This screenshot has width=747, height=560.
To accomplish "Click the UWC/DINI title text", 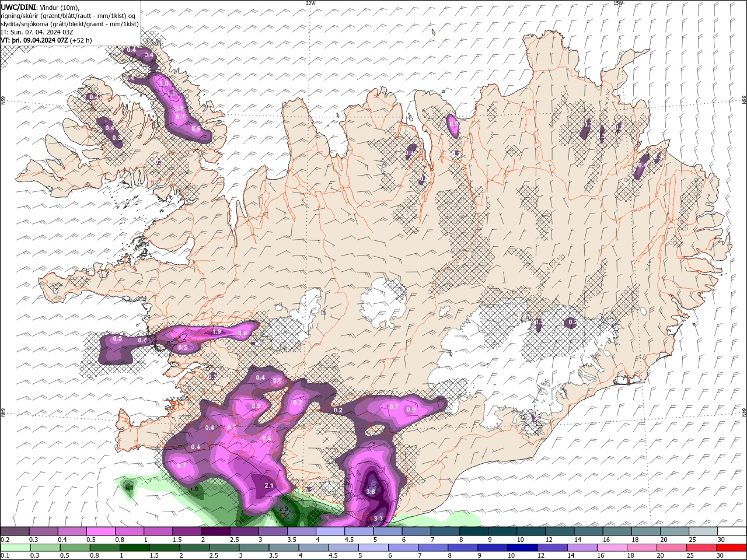I will pos(18,7).
